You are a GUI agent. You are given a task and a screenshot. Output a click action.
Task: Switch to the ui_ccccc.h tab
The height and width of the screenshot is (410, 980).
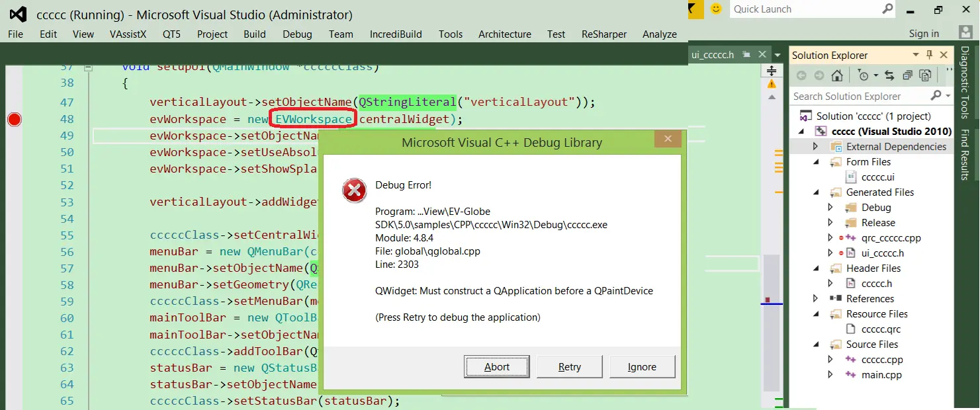click(713, 55)
